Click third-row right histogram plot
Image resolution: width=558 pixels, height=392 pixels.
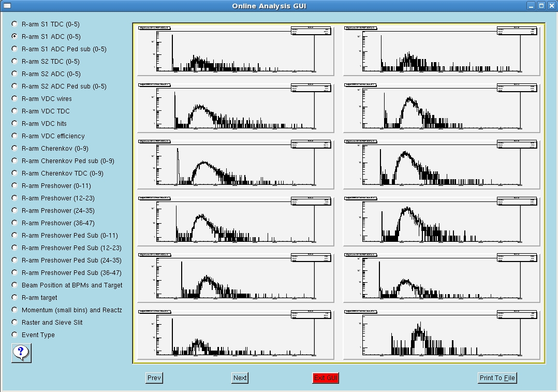tap(442, 164)
